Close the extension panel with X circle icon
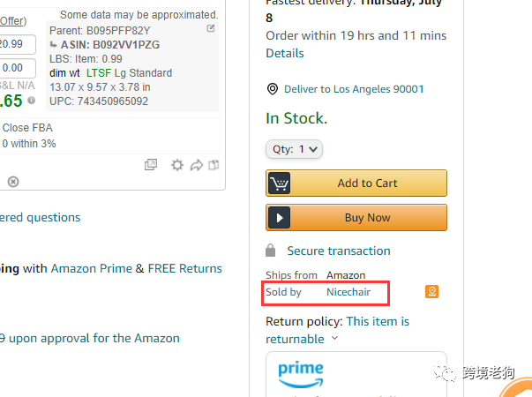This screenshot has height=397, width=532. [13, 182]
